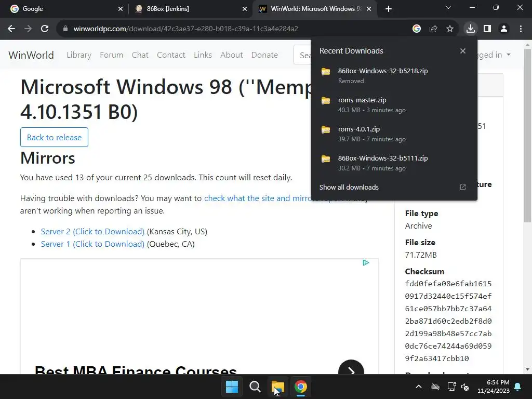Click the WinWorld brand logo link
The image size is (532, 399).
coord(31,55)
